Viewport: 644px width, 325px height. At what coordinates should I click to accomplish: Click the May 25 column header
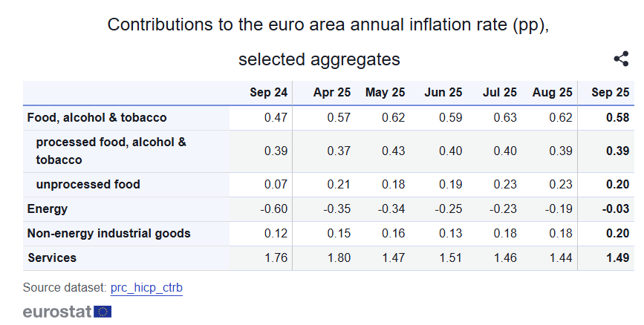385,93
